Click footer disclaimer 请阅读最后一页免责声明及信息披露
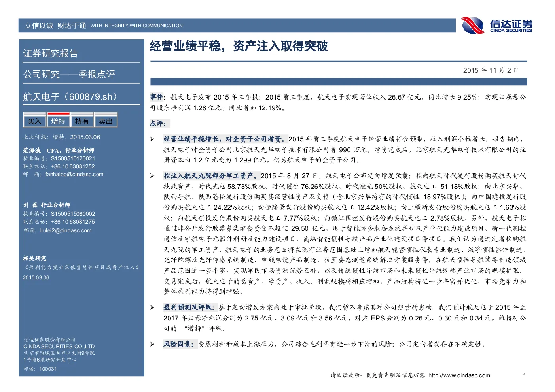 378,375
